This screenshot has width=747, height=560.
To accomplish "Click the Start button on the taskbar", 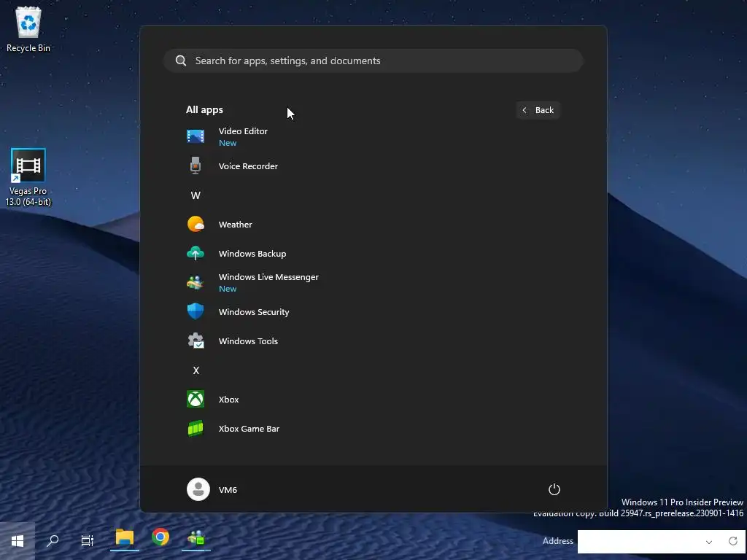I will [x=18, y=541].
